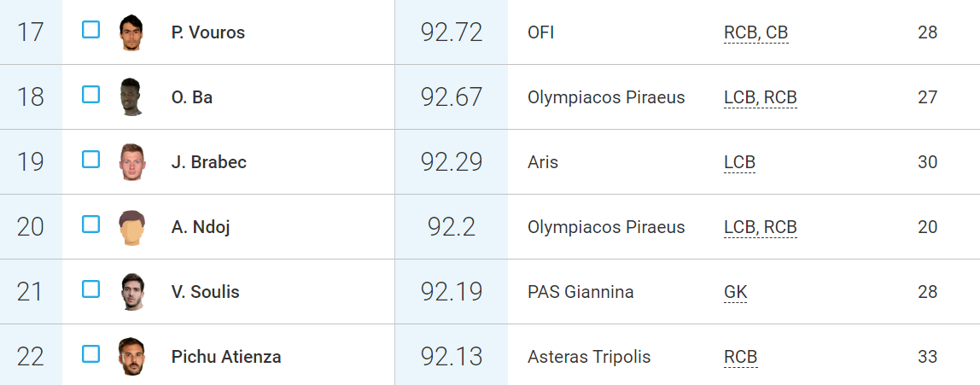Click P. Vouros player avatar photo
The image size is (980, 385).
tap(131, 32)
